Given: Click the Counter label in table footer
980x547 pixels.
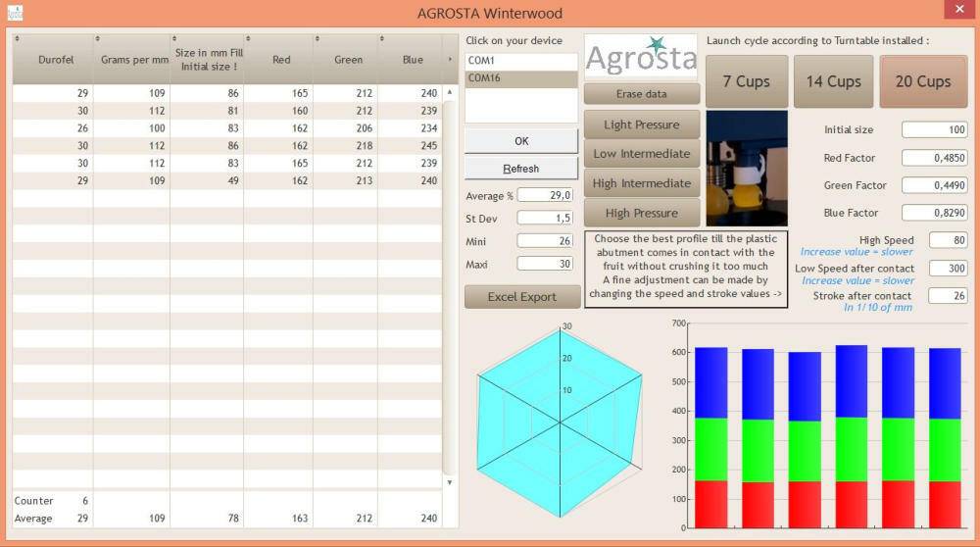Looking at the screenshot, I should 33,501.
